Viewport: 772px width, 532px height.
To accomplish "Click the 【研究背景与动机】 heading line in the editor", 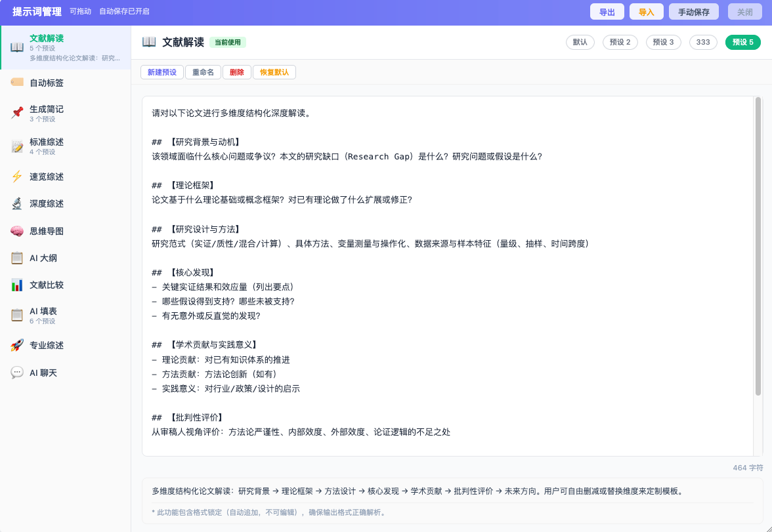I will (x=196, y=142).
